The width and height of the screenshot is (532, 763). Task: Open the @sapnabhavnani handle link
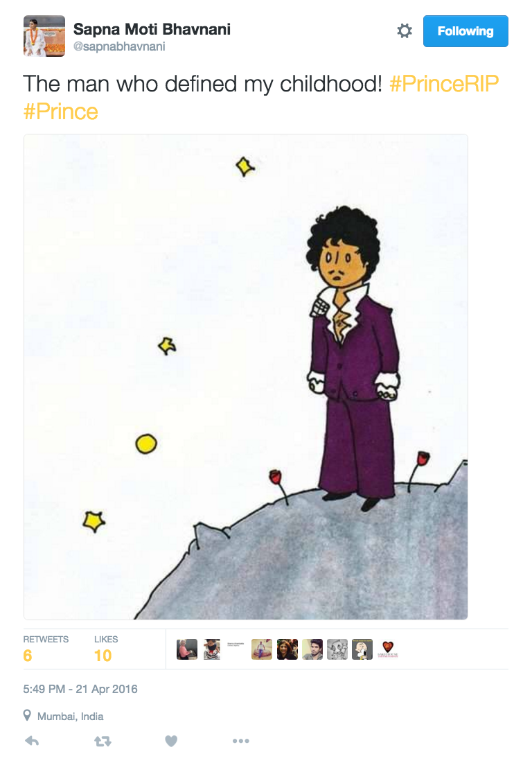pos(119,46)
